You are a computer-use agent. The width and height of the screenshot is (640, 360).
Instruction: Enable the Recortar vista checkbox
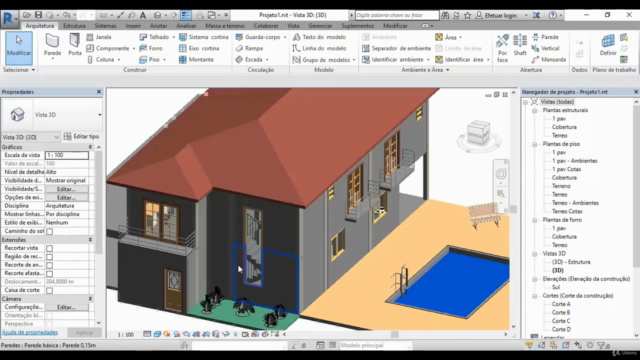(49, 248)
